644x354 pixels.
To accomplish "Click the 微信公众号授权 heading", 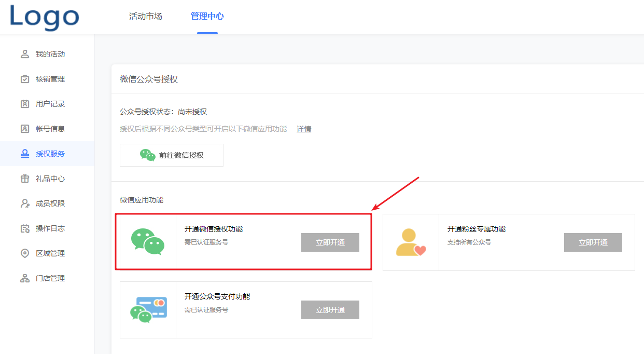I will pos(149,79).
